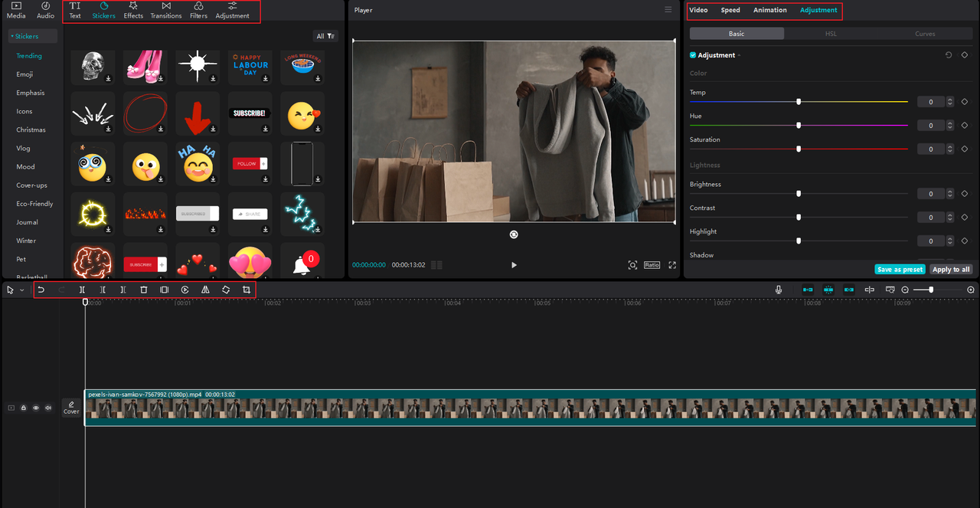Edit the Cover for the track
This screenshot has width=980, height=508.
pos(71,408)
